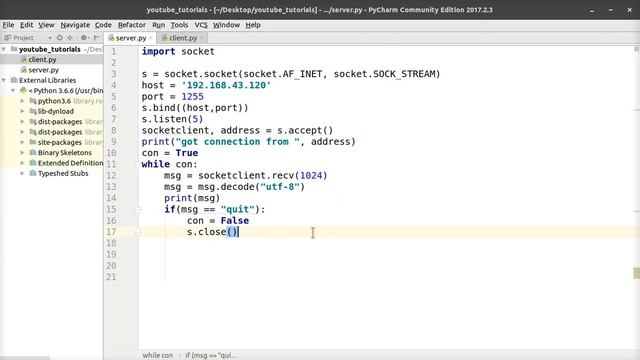Click the collapse all icon in Project panel
The height and width of the screenshot is (360, 640).
click(70, 38)
